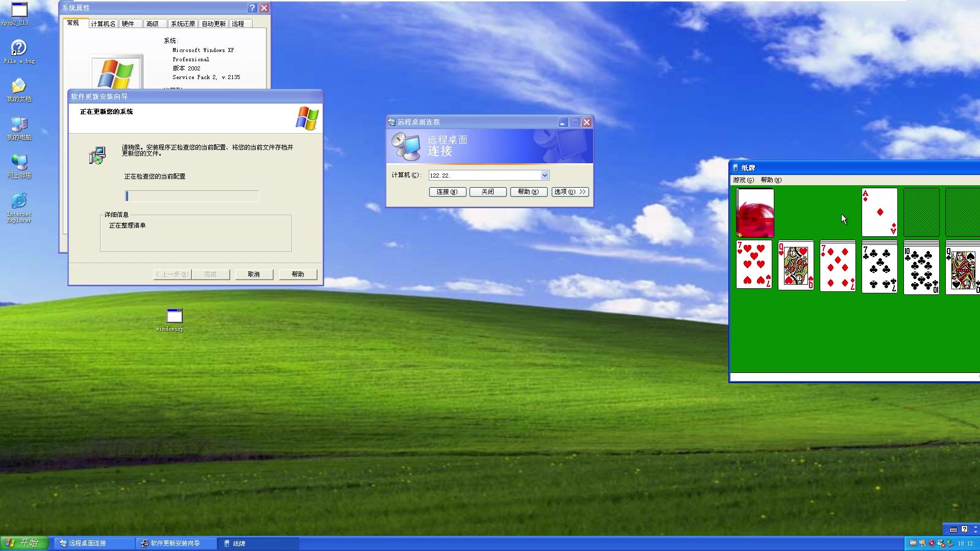Screen dimensions: 980x551
Task: Click the update wizard progress bar
Action: click(192, 196)
